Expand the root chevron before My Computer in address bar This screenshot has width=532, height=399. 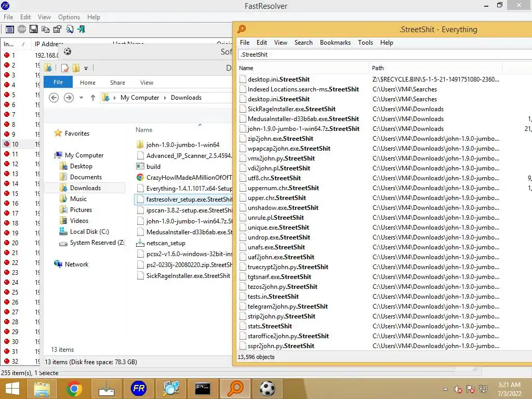(115, 98)
